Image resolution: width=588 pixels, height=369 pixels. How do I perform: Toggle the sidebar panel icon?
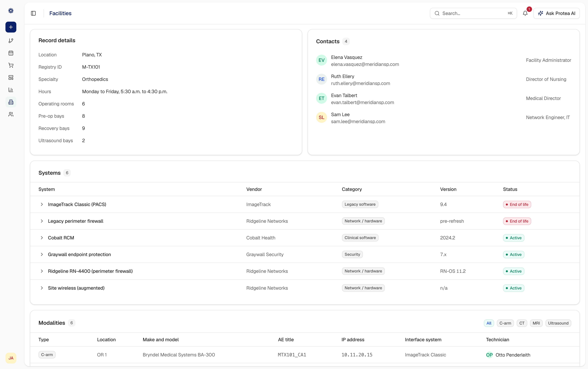33,13
